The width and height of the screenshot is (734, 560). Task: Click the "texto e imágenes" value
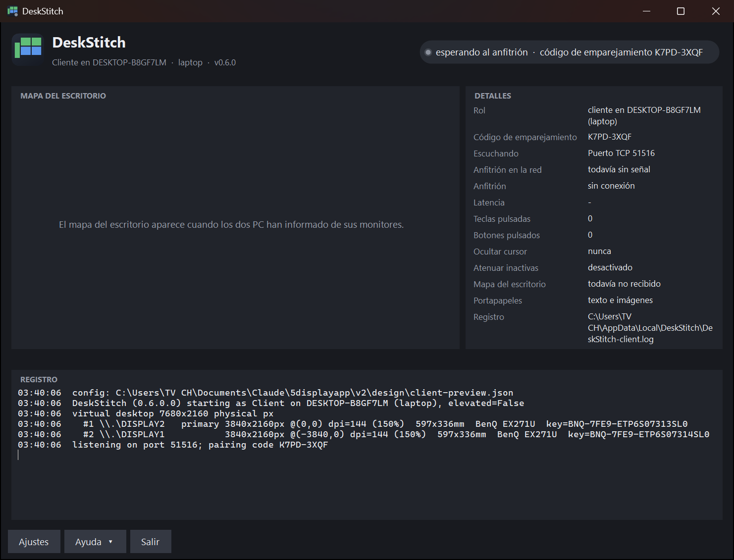[x=620, y=300]
